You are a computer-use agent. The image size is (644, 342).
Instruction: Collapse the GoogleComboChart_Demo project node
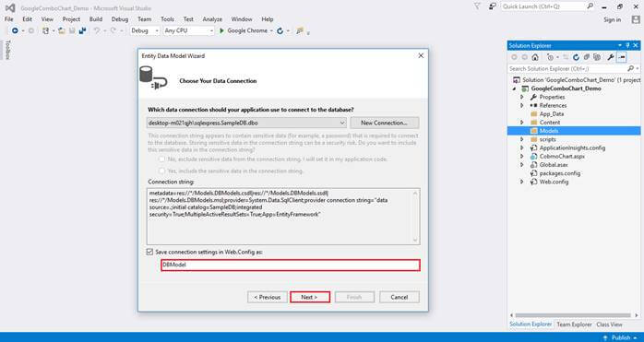(x=514, y=88)
